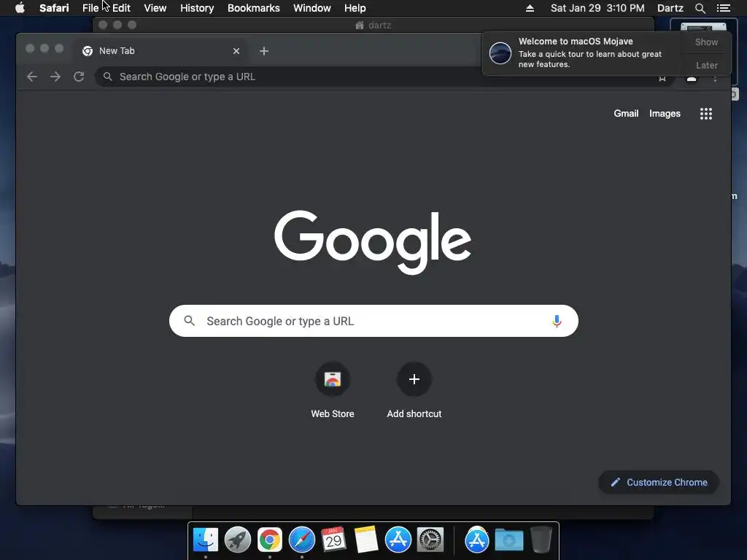Click the Dartz user name in the menu bar
This screenshot has height=560, width=747.
coord(670,8)
